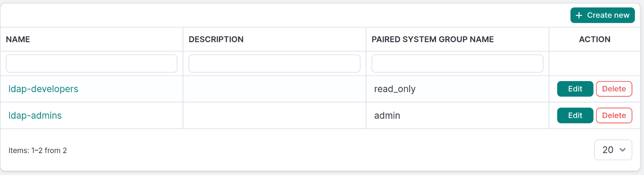The width and height of the screenshot is (644, 175).
Task: Sort by PAIRED SYSTEM GROUP NAME header
Action: pos(433,39)
